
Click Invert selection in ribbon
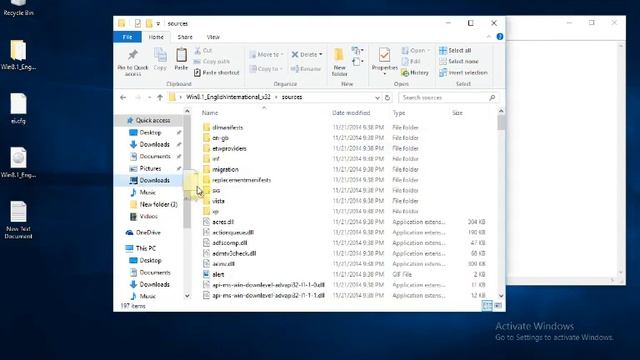(463, 73)
